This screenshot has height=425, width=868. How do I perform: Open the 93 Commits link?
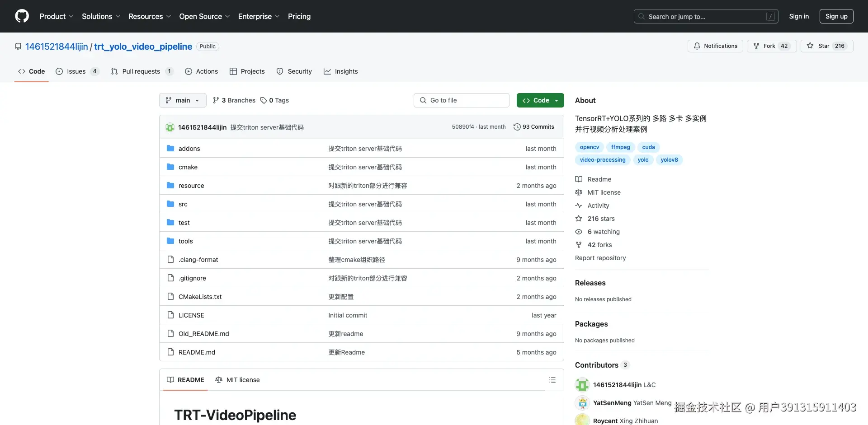(534, 127)
